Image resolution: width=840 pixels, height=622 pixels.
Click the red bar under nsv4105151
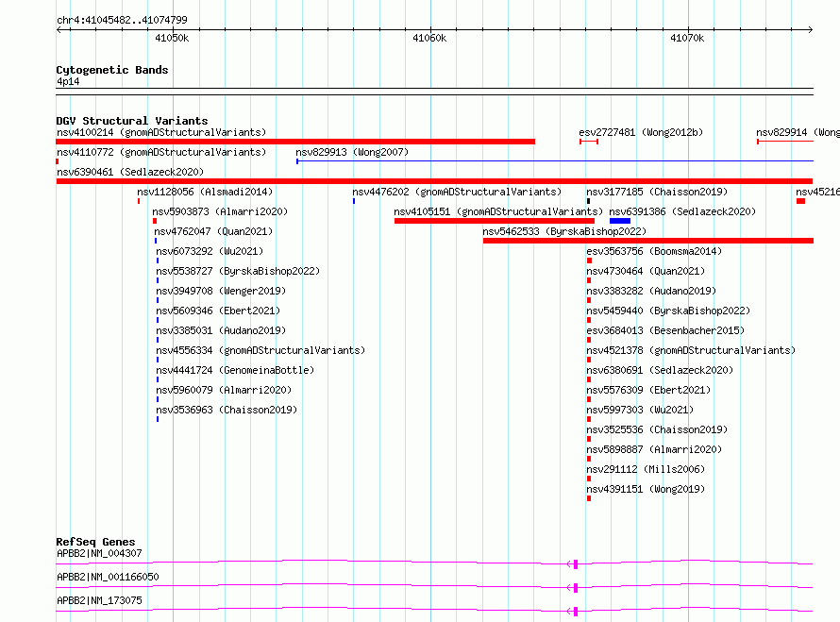tap(495, 221)
